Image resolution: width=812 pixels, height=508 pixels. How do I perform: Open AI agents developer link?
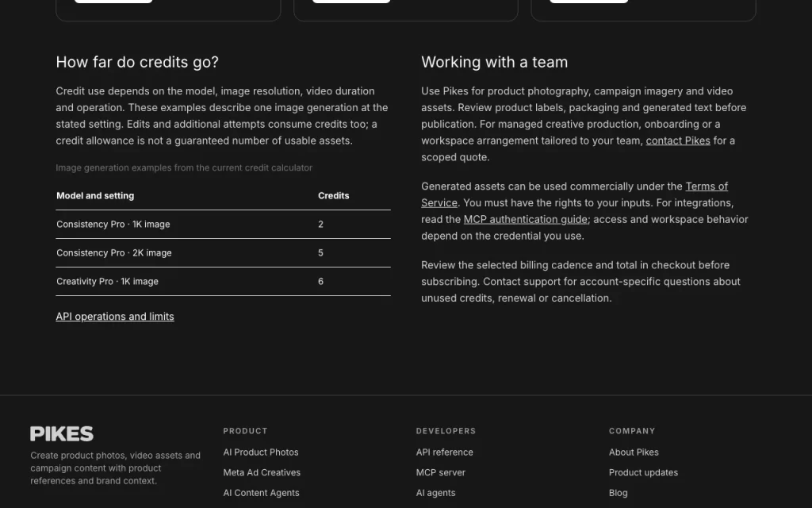pyautogui.click(x=435, y=492)
